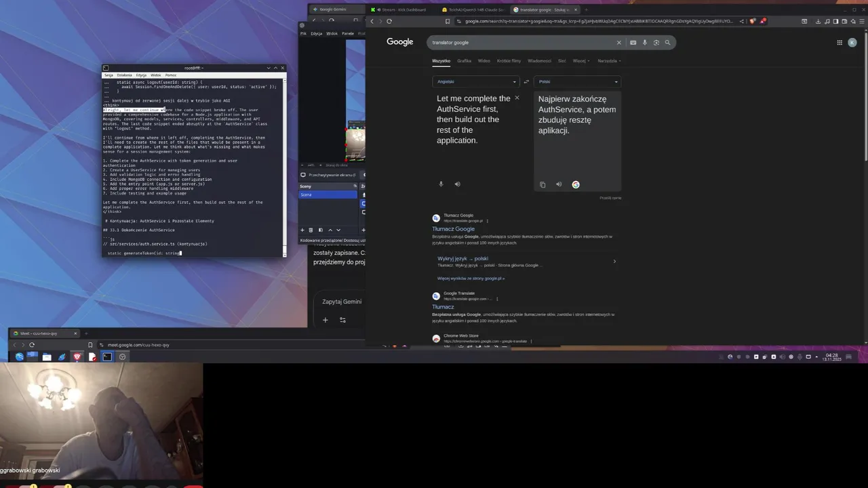Launch Brave browser from taskbar

click(x=77, y=357)
